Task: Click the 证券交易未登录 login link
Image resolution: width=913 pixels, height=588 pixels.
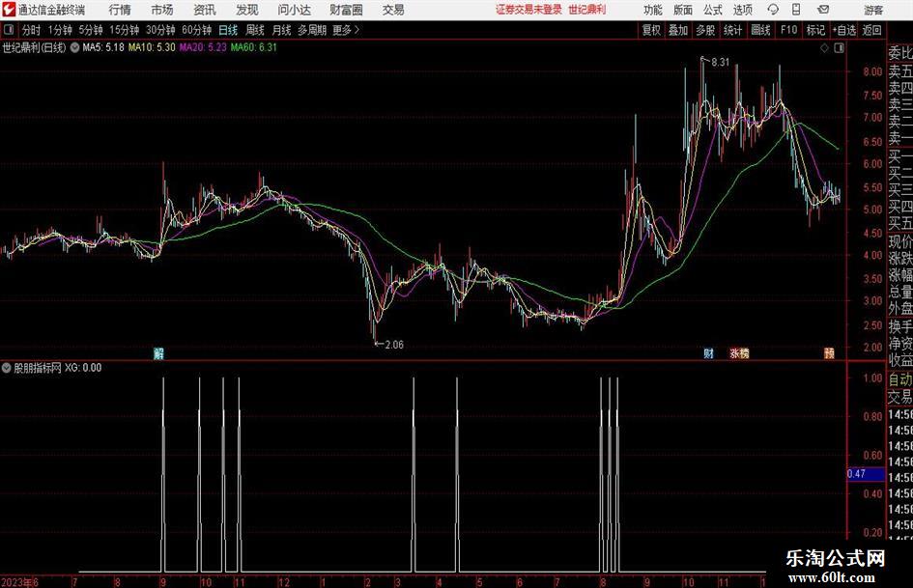Action: click(528, 10)
